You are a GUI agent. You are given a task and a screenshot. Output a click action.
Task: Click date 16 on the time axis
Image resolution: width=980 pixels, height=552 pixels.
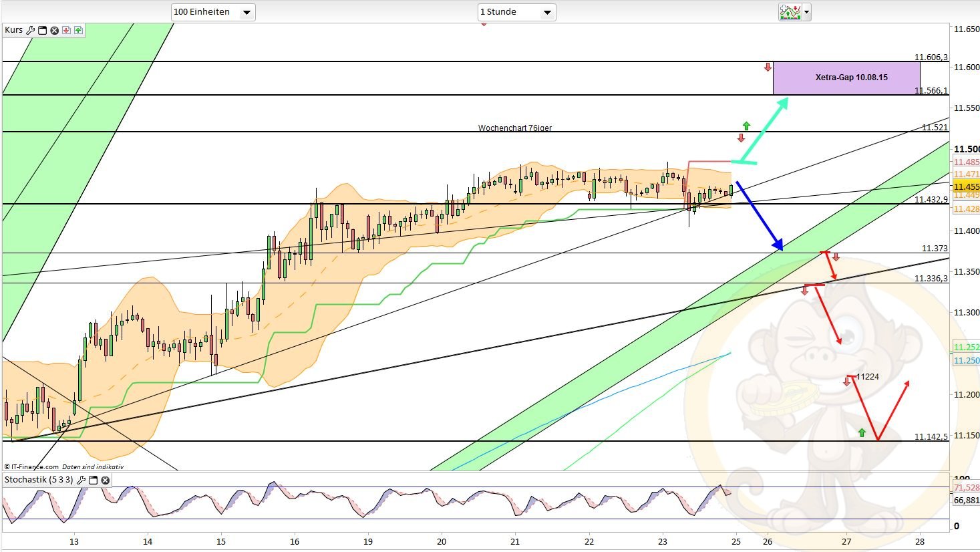295,542
